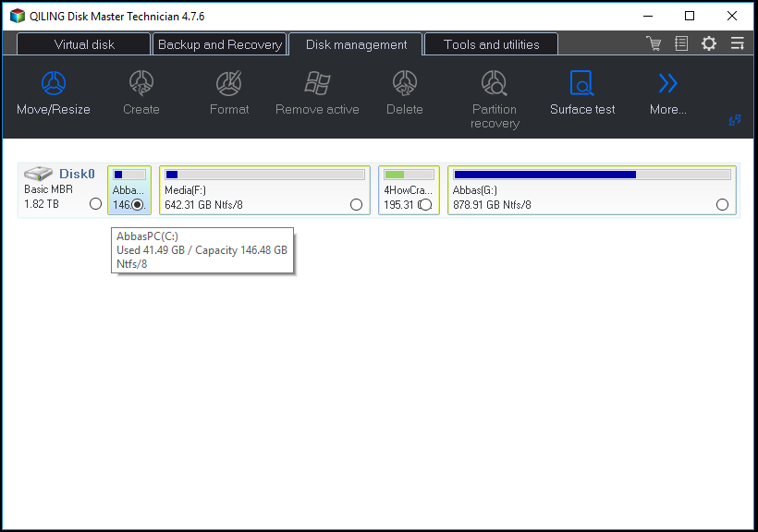Select the 4HowCra... partition radio button
758x532 pixels.
click(x=425, y=205)
